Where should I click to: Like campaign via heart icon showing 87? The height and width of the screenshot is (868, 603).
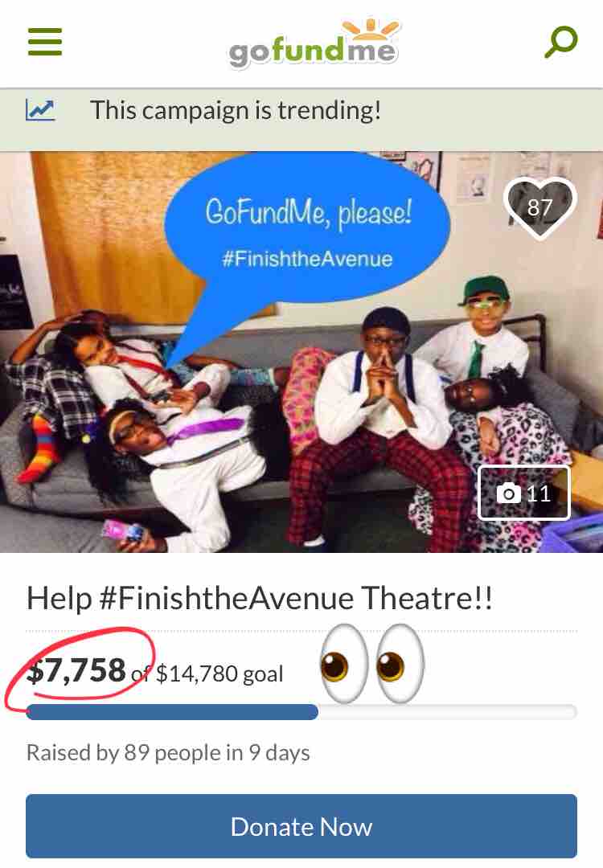[540, 208]
